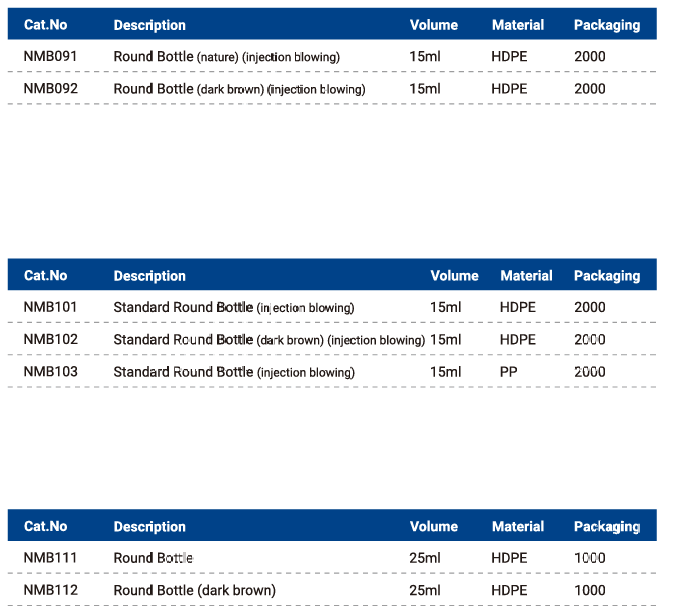
Task: Click packaging 2000 in NMB103 row
Action: pyautogui.click(x=590, y=371)
